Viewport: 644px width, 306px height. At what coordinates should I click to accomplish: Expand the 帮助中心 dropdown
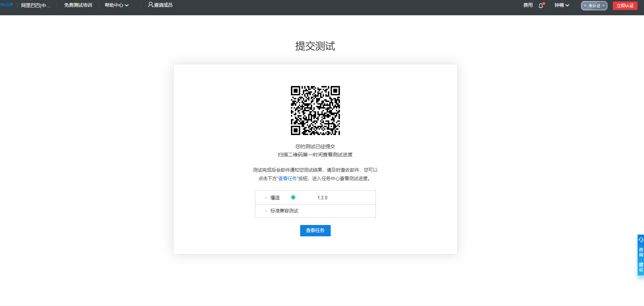(117, 5)
